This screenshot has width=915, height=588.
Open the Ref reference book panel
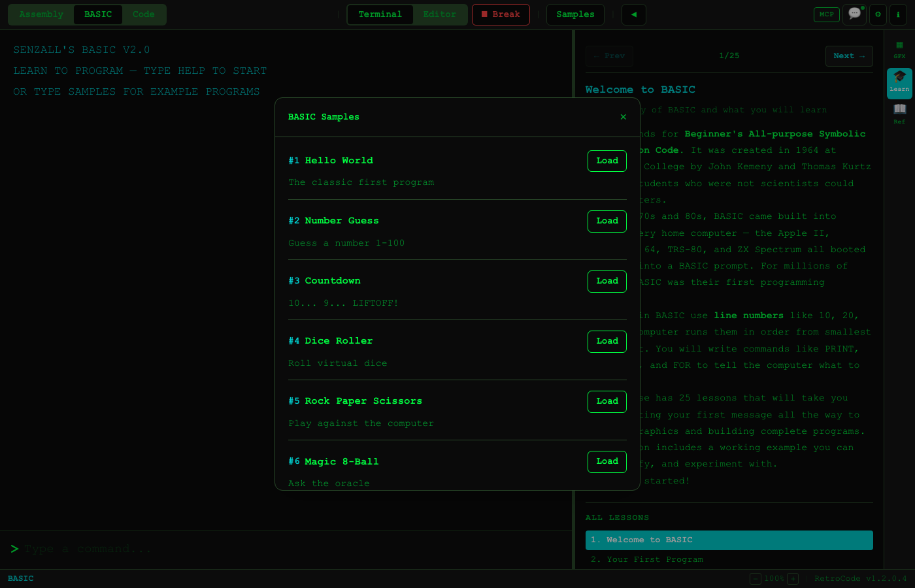pyautogui.click(x=899, y=112)
